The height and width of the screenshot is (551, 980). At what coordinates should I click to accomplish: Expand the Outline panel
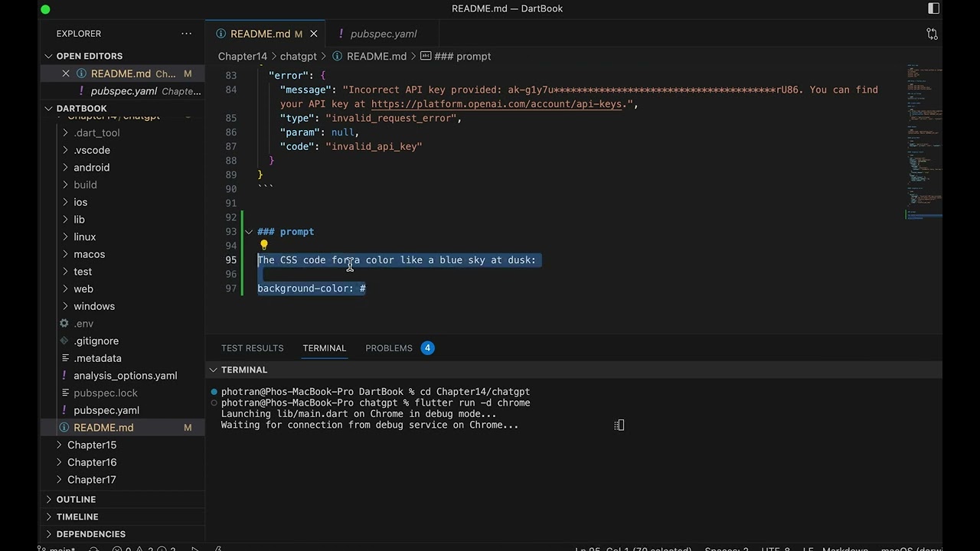click(x=49, y=499)
